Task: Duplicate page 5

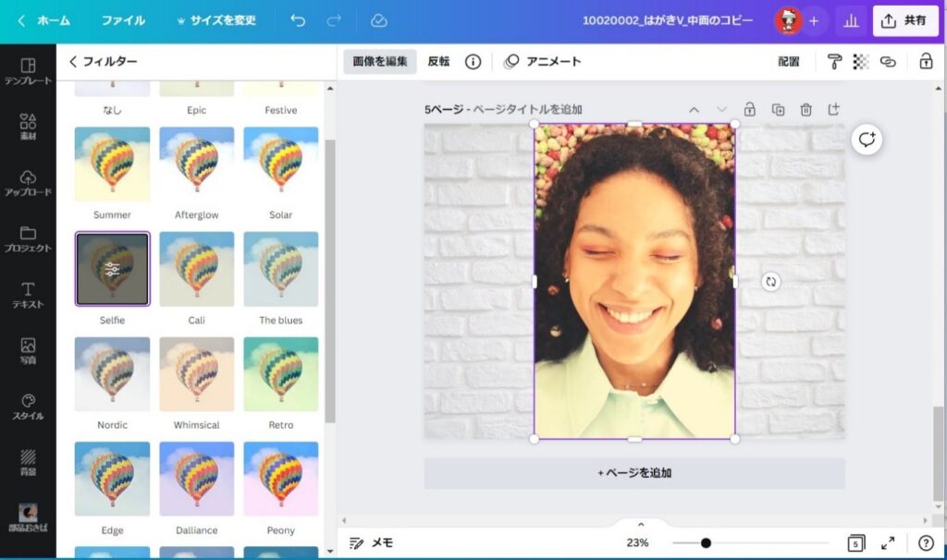Action: point(778,110)
